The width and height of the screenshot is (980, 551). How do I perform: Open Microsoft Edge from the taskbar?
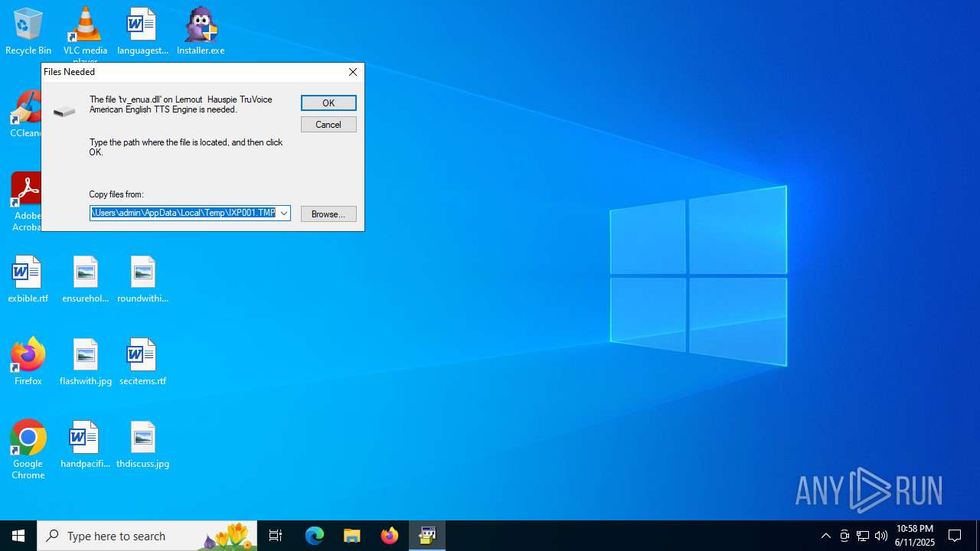click(x=315, y=536)
